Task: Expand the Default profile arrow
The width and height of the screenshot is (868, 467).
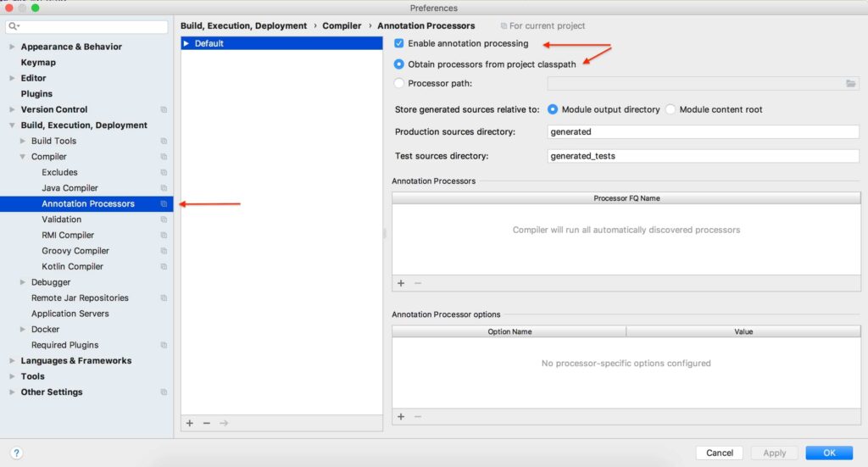Action: coord(186,43)
